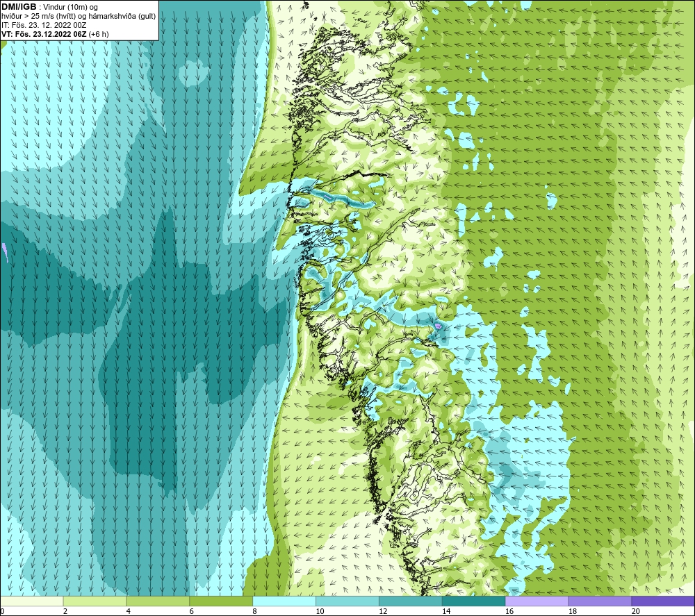Click the 0–2 m/s pale yellow legend swatch
This screenshot has width=695, height=616.
point(32,601)
